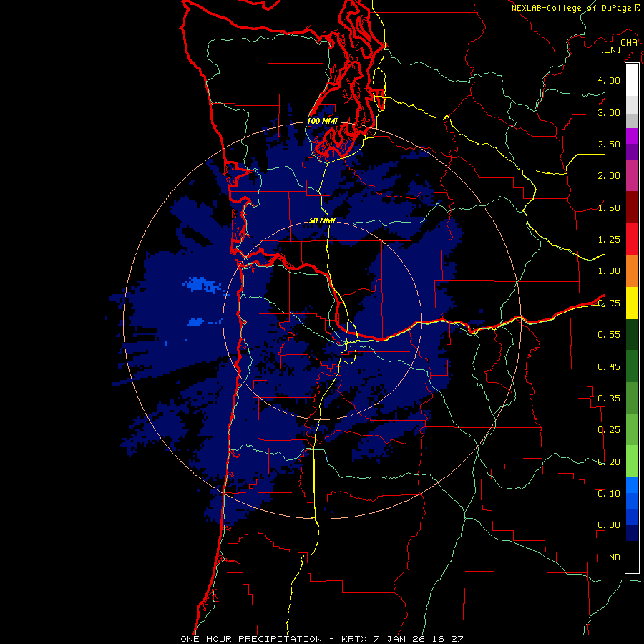Click the OHA product label

point(629,42)
